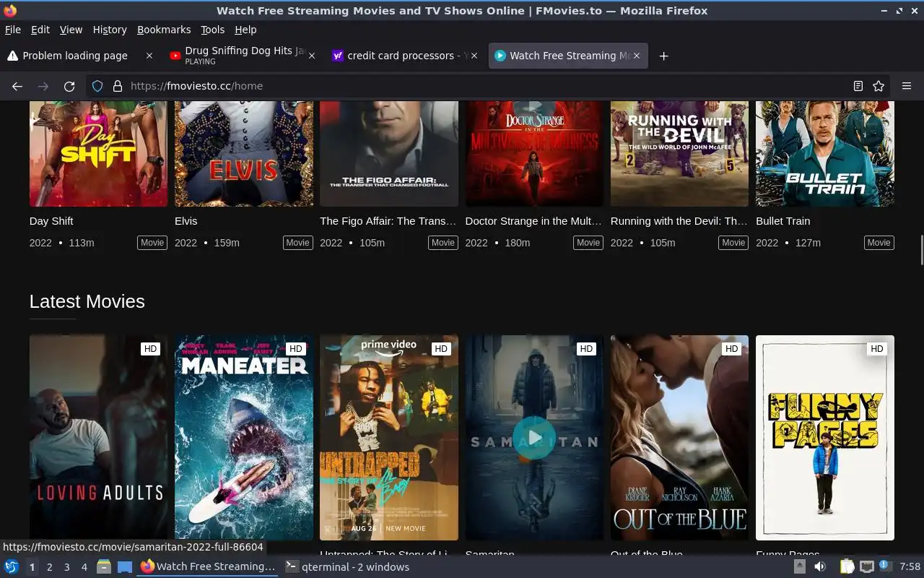The width and height of the screenshot is (924, 578).
Task: Click the Latest Movies heading
Action: click(x=87, y=301)
